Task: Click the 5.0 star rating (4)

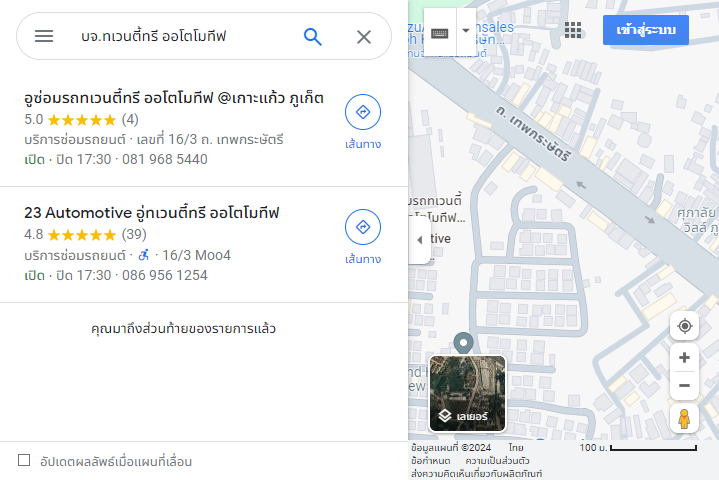Action: pyautogui.click(x=81, y=120)
